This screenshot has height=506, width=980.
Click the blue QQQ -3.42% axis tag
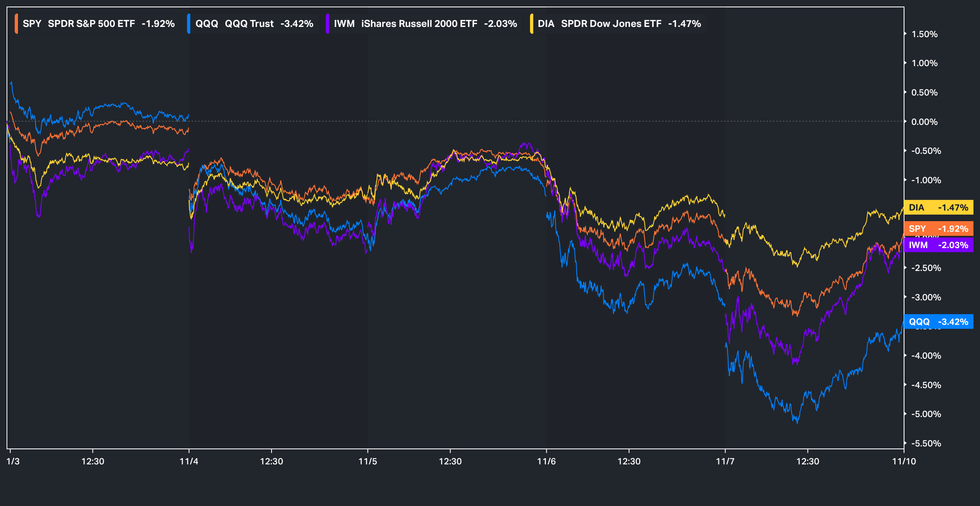tap(938, 322)
